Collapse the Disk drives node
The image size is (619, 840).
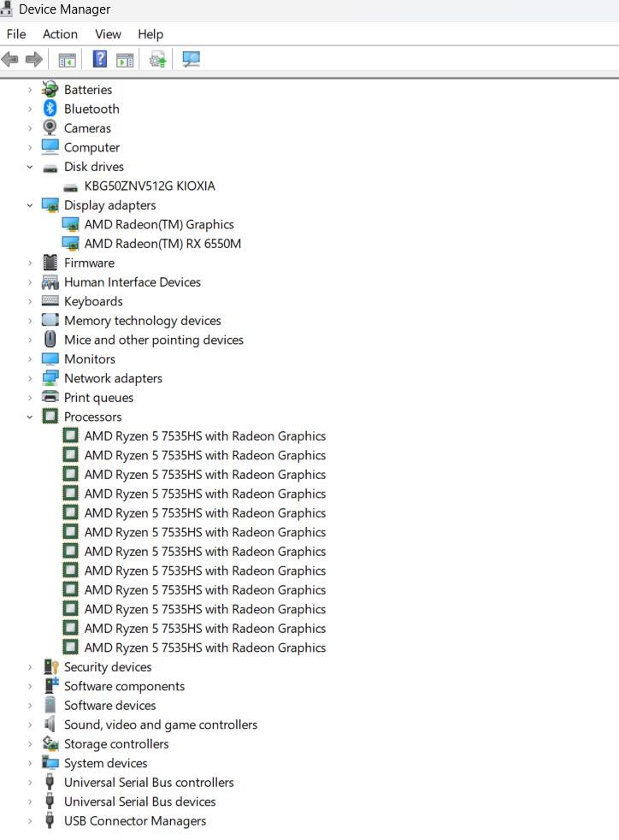[30, 167]
